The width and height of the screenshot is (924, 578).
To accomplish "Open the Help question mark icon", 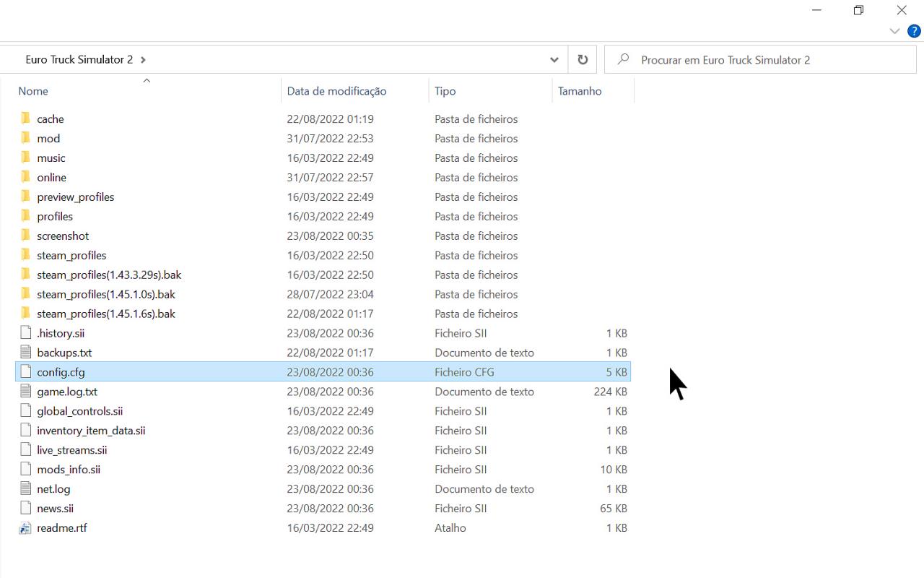I will pos(914,31).
